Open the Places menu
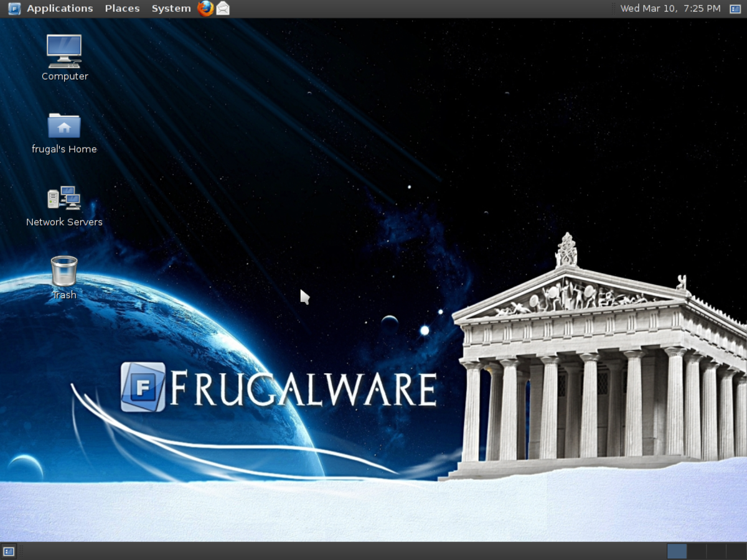 (x=122, y=9)
